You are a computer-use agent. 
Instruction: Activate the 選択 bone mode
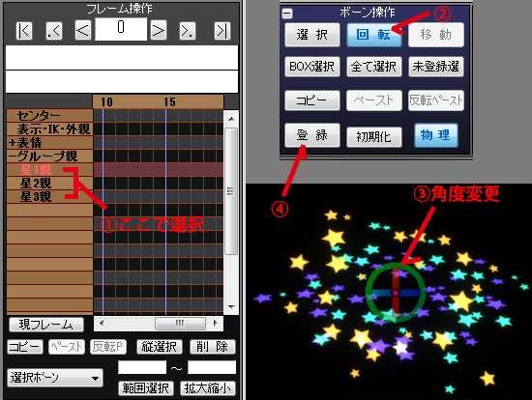312,35
